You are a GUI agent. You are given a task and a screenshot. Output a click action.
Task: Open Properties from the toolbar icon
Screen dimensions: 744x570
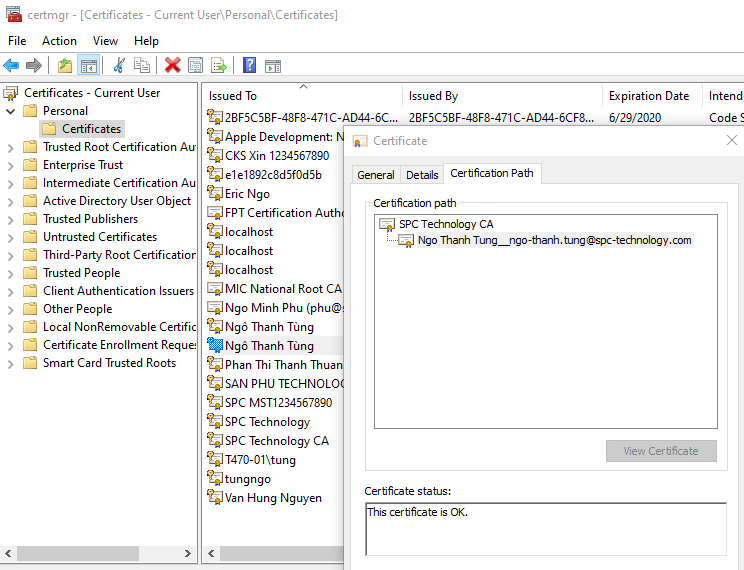[195, 66]
